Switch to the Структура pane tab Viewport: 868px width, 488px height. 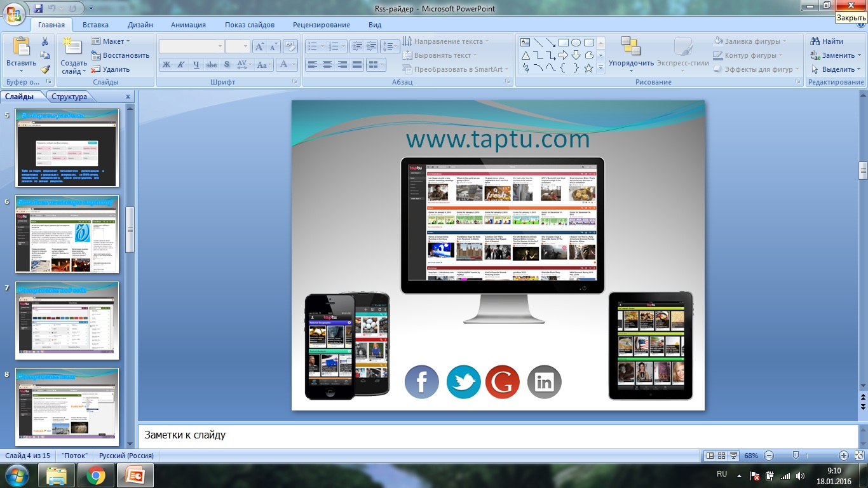[69, 97]
